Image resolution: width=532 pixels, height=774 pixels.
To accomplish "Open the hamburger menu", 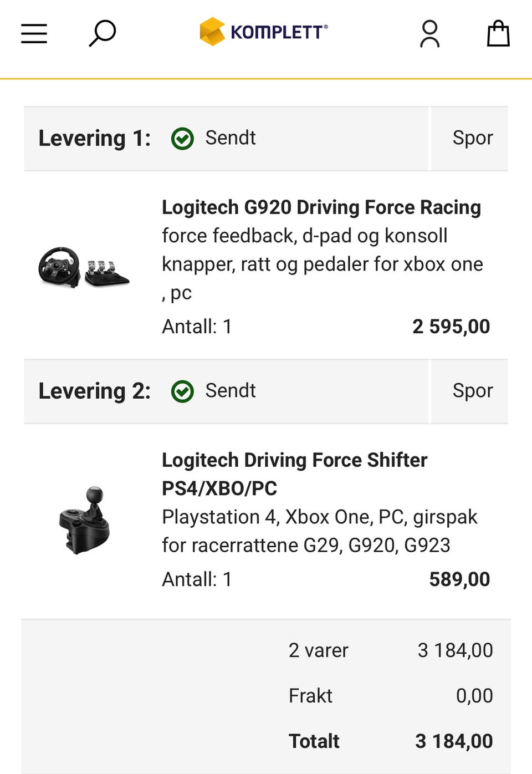I will (34, 33).
